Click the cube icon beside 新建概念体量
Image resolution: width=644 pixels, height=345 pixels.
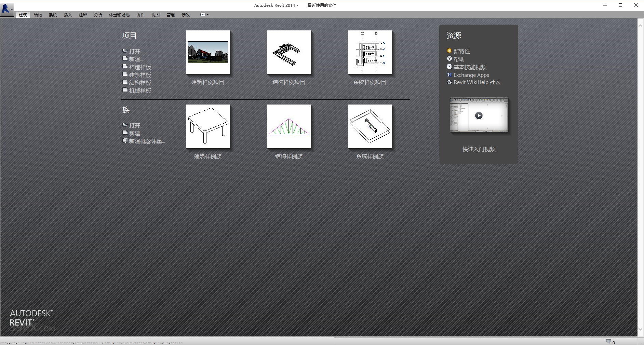[125, 140]
